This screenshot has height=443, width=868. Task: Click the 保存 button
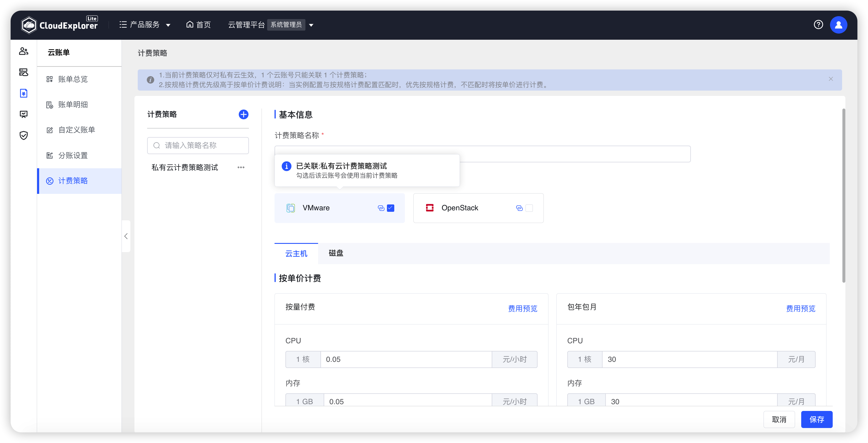point(817,419)
